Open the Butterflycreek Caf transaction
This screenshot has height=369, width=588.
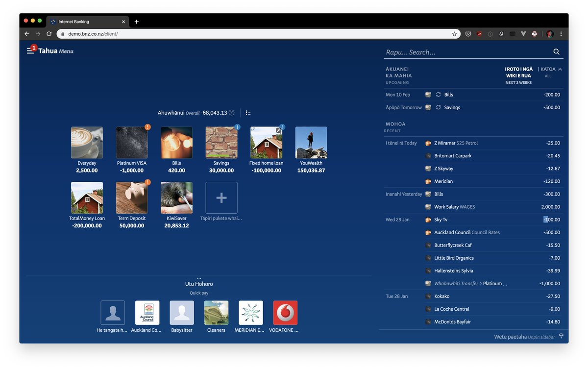(x=473, y=245)
